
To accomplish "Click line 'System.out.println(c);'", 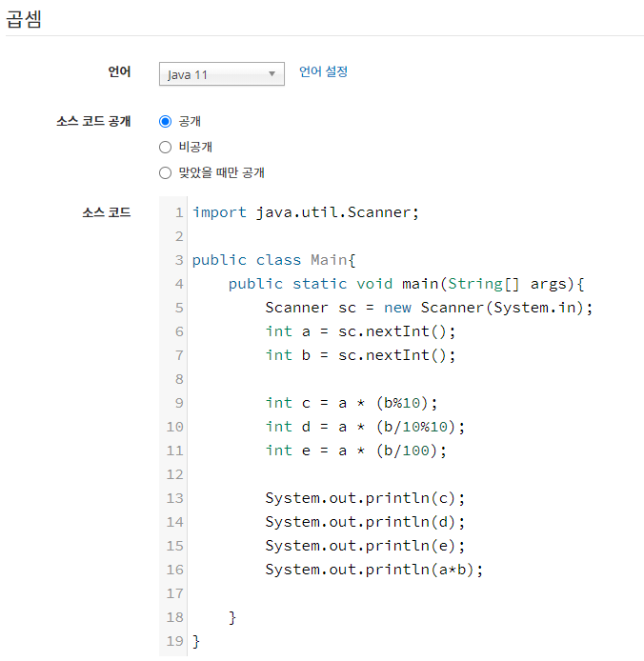I will click(365, 498).
